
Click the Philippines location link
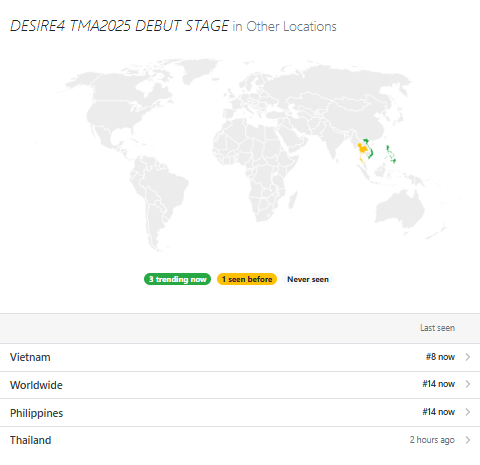[x=37, y=413]
